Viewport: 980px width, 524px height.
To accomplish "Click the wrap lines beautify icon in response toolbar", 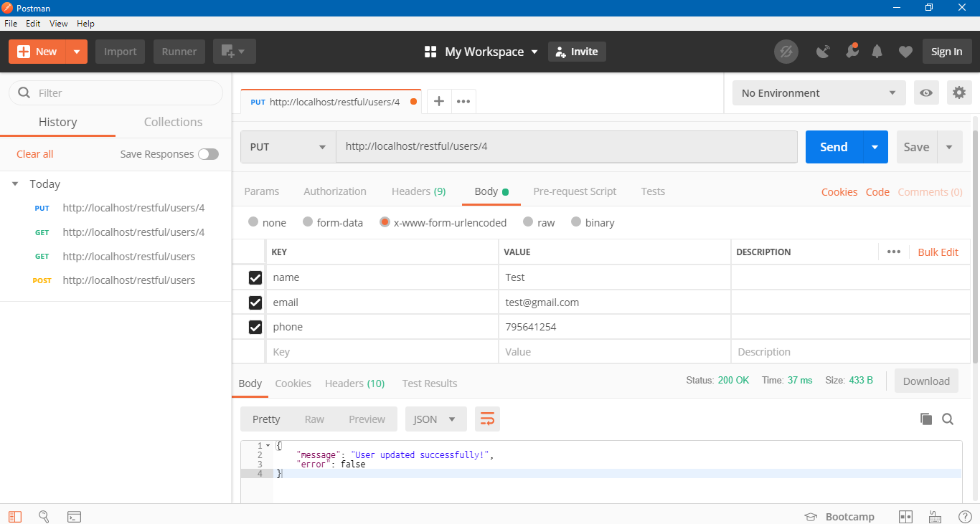I will click(x=487, y=419).
